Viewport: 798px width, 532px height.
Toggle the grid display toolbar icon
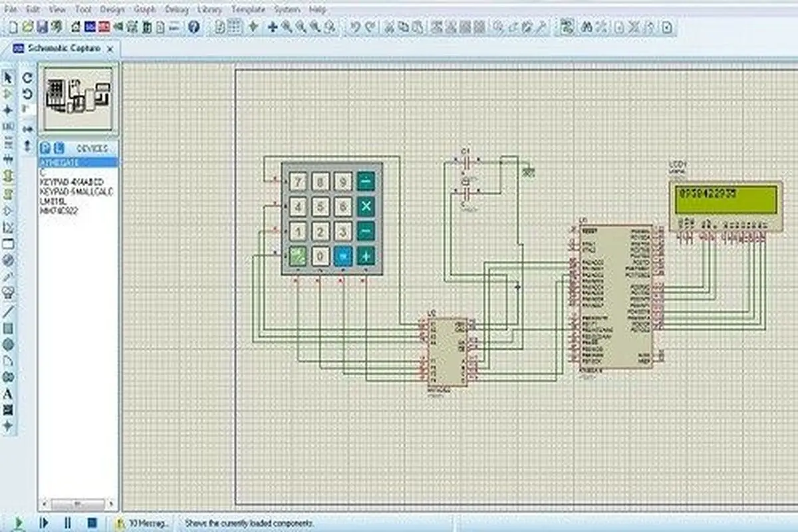point(234,27)
